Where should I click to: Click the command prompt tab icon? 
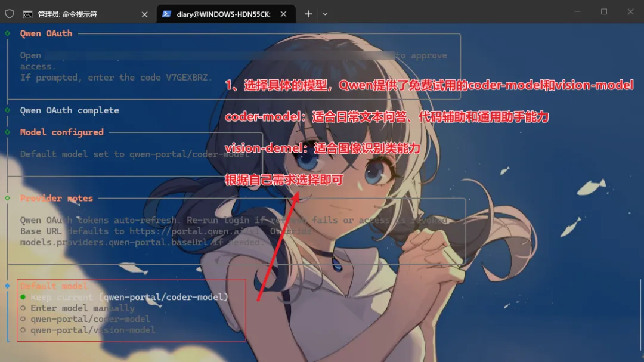click(x=27, y=14)
